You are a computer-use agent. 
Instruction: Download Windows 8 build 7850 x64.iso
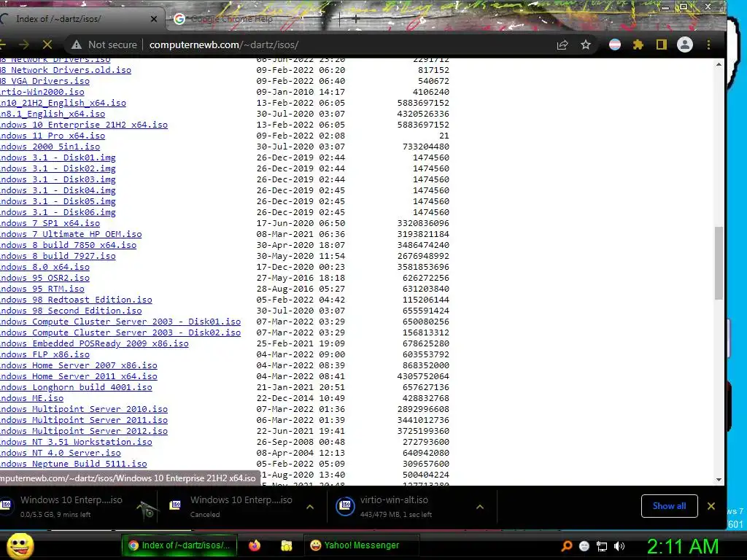coord(68,245)
